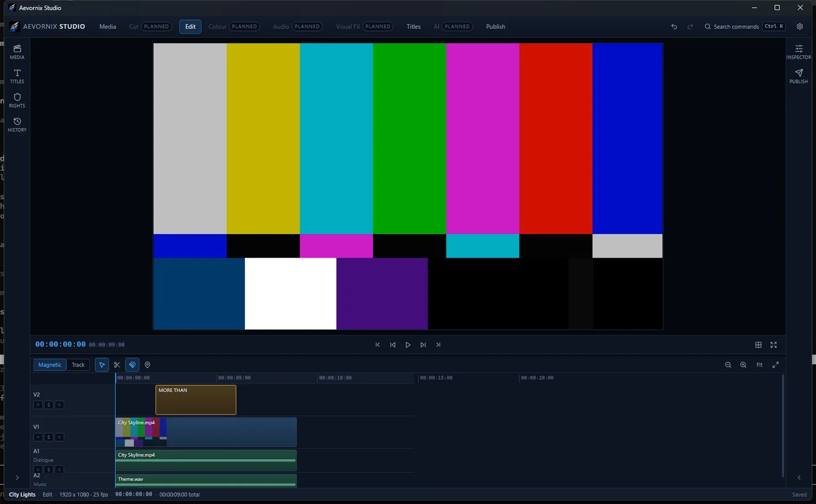Image resolution: width=816 pixels, height=504 pixels.
Task: Click the timeline vertical scrollbar
Action: 783,425
